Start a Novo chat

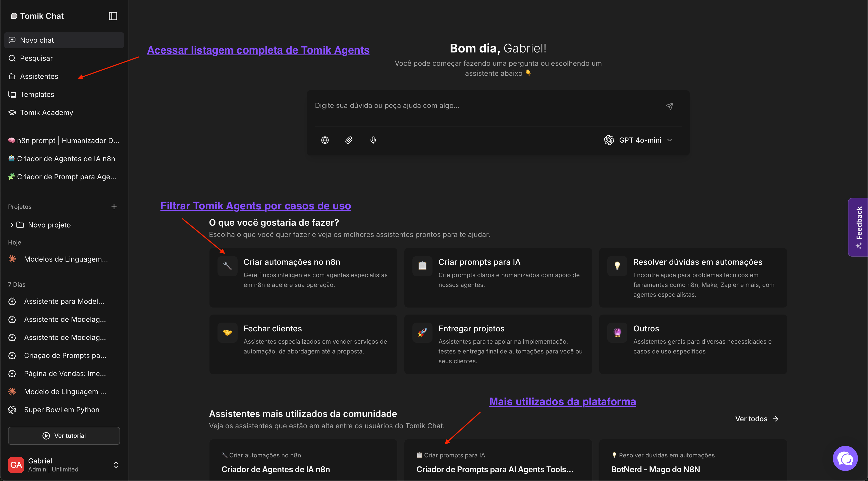pyautogui.click(x=64, y=40)
